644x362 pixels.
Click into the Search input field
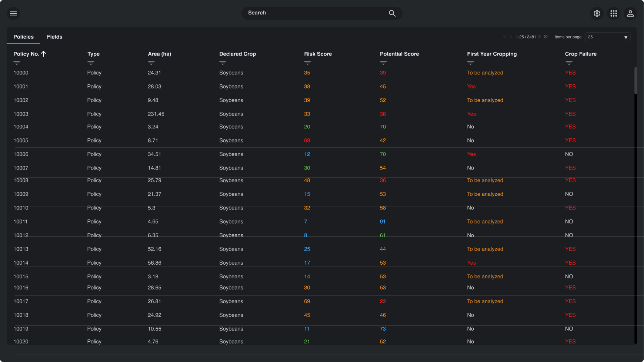click(315, 13)
